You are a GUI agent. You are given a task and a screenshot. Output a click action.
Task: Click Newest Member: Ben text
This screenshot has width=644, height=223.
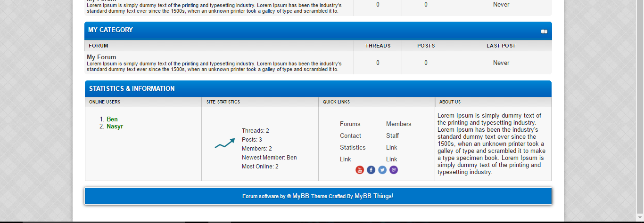point(269,158)
